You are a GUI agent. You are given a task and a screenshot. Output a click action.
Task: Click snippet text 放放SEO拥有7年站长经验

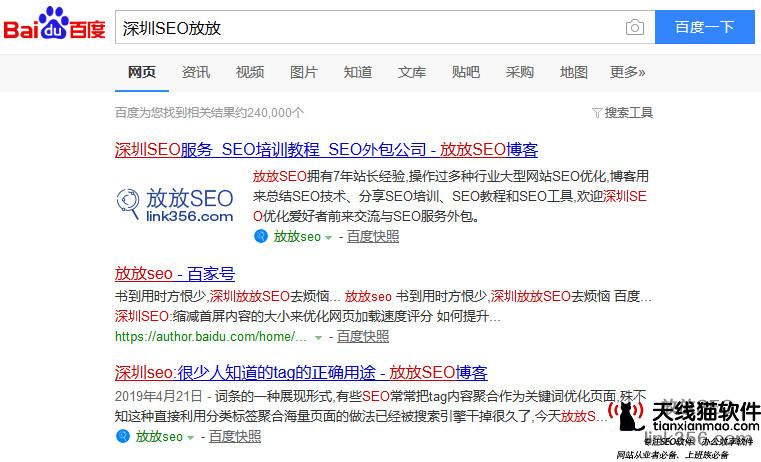click(x=329, y=176)
